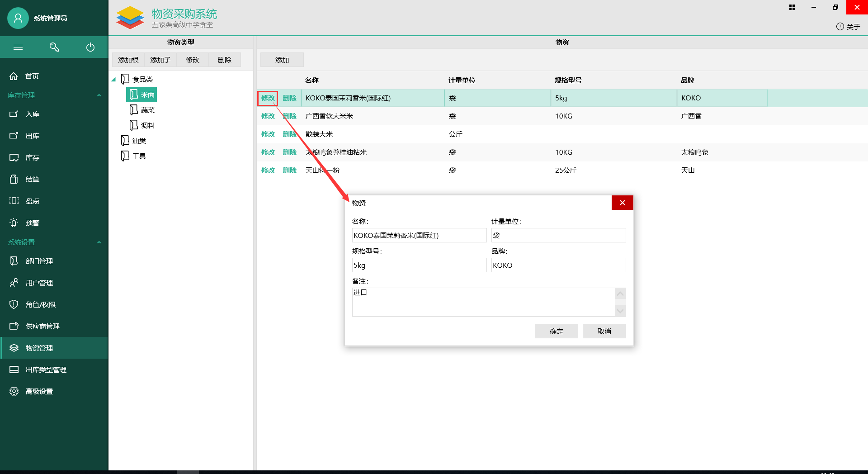This screenshot has width=868, height=474.
Task: Click the 添加根 toolbar button
Action: [128, 60]
